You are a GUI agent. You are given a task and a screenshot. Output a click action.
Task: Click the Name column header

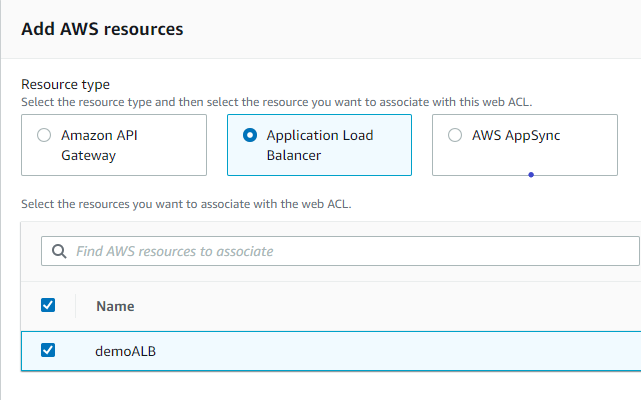(x=115, y=306)
